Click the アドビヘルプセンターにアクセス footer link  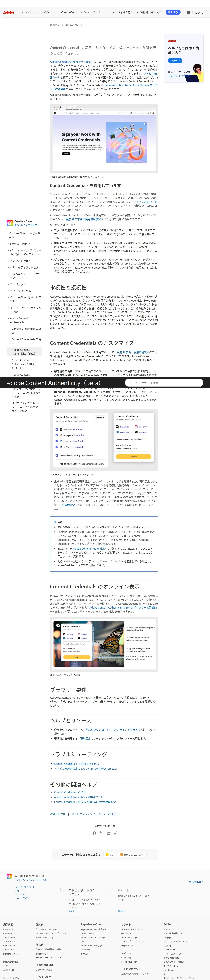[30, 880]
